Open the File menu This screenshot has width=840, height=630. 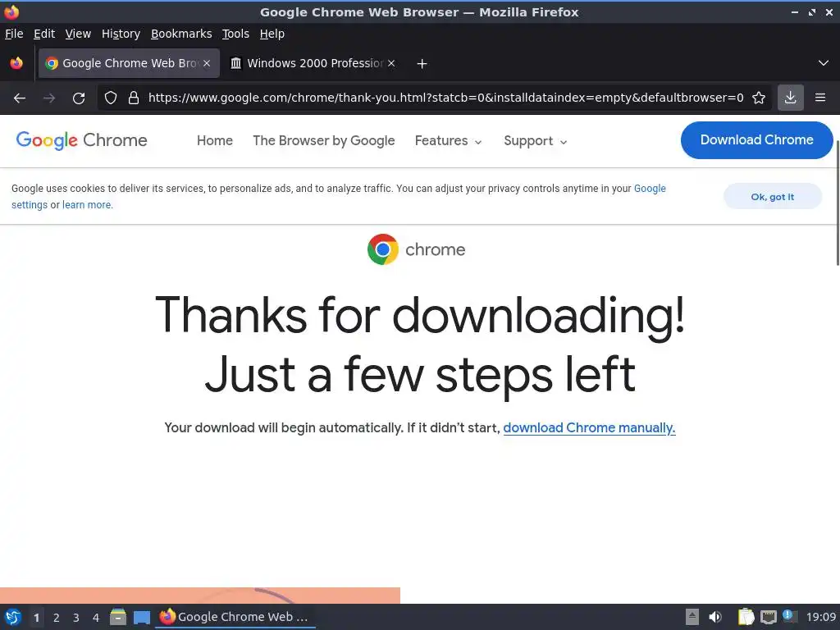click(14, 34)
